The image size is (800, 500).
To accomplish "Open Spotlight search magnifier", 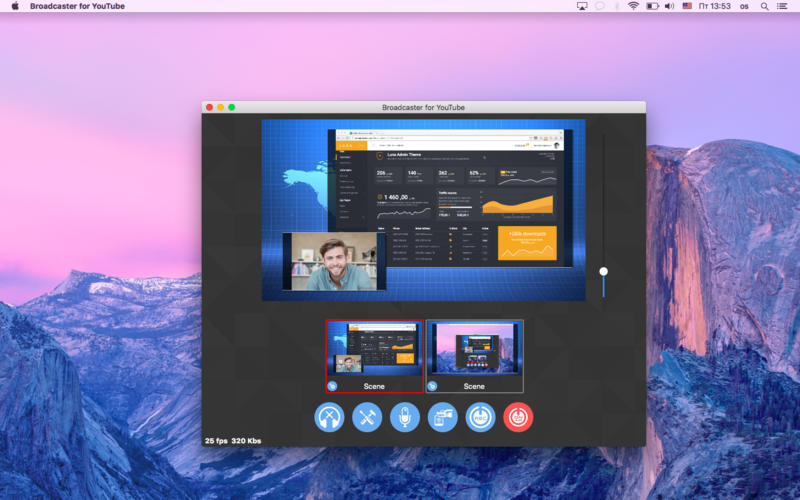I will [764, 6].
